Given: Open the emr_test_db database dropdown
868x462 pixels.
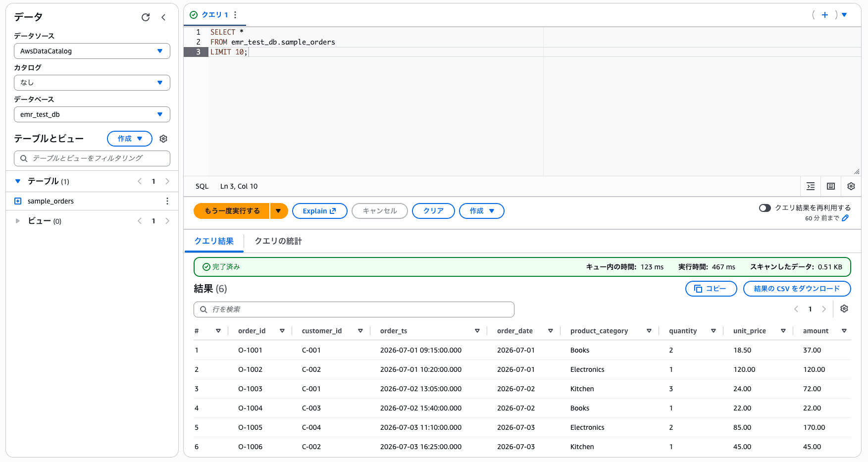Looking at the screenshot, I should pos(92,114).
